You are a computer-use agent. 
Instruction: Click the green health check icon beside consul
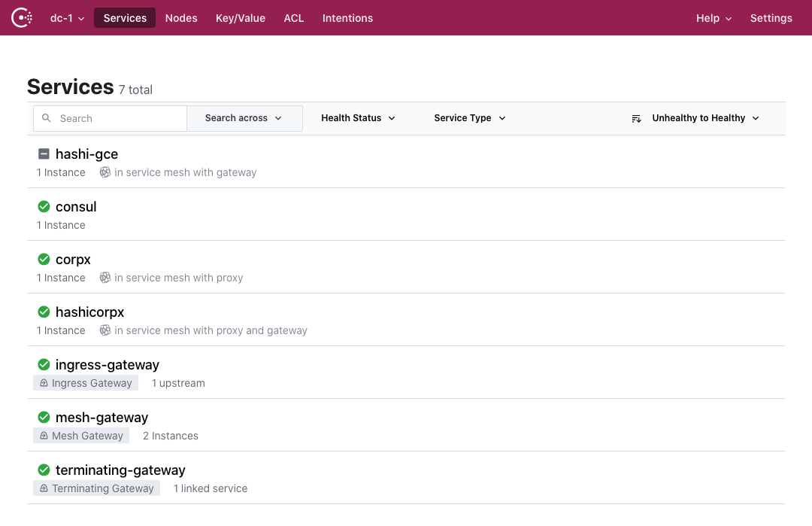coord(44,206)
